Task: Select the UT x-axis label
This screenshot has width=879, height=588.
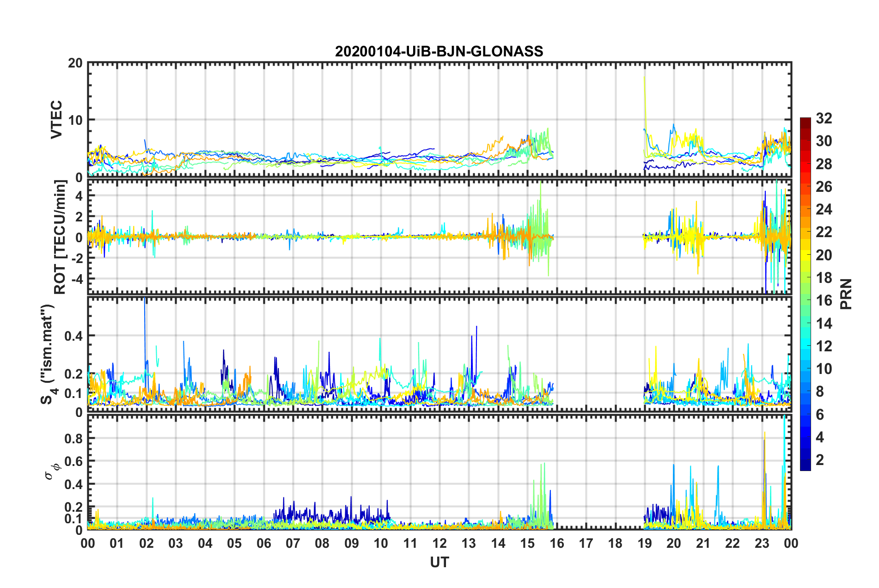Action: coord(439,562)
